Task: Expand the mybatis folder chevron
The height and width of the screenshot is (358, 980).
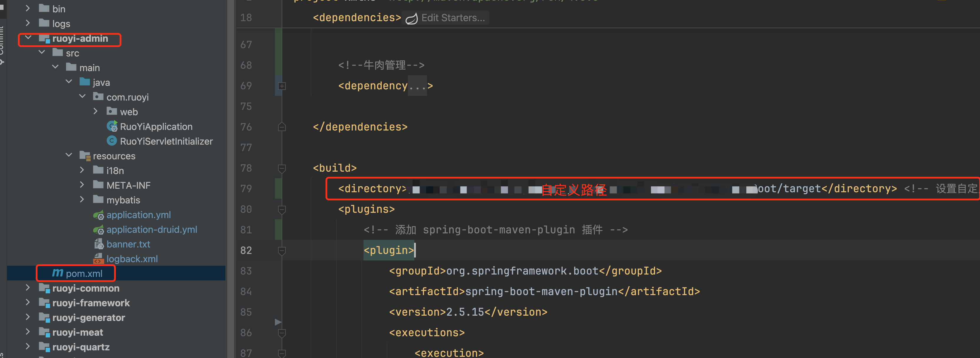Action: tap(82, 200)
